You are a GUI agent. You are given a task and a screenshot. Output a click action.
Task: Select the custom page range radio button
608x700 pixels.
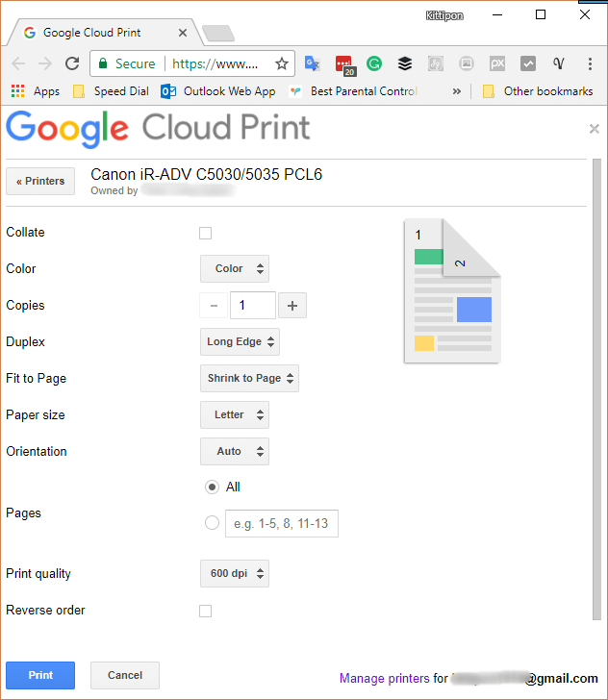[x=212, y=523]
